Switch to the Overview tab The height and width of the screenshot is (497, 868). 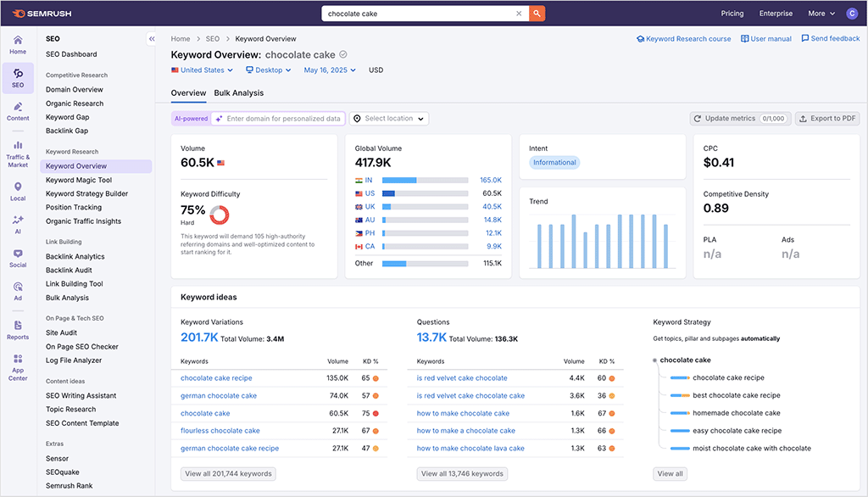188,93
